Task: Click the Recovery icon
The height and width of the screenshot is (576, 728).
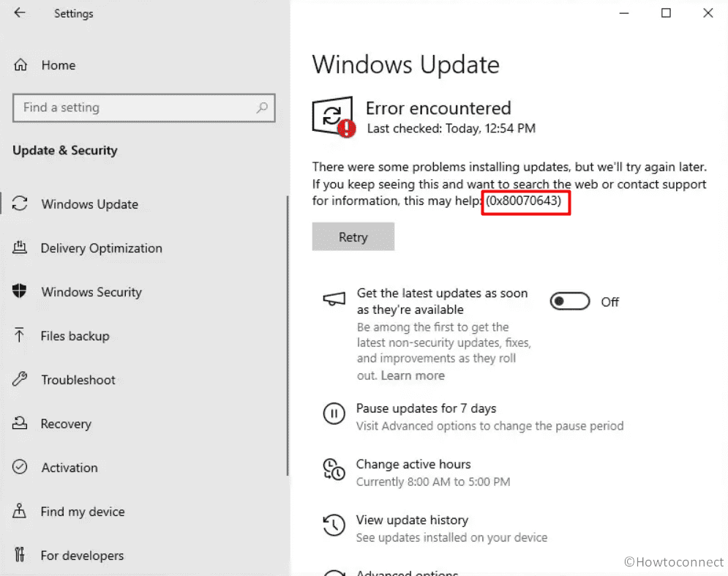Action: coord(21,424)
